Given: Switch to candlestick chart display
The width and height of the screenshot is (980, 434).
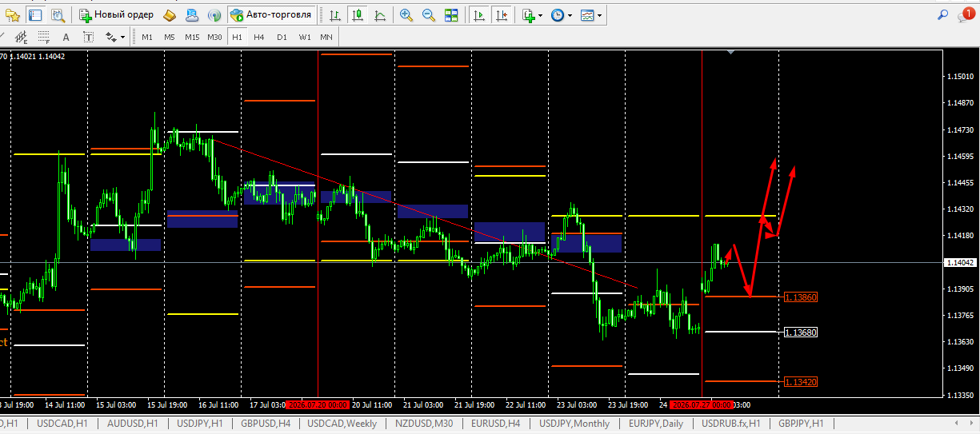Looking at the screenshot, I should pyautogui.click(x=357, y=15).
